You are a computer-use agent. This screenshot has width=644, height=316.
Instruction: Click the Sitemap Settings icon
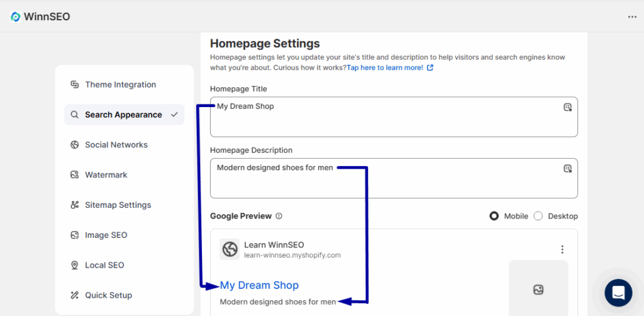point(74,205)
